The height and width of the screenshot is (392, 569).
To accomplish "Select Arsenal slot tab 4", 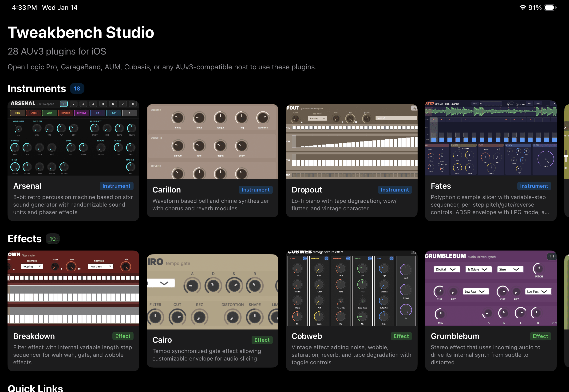I will (93, 104).
